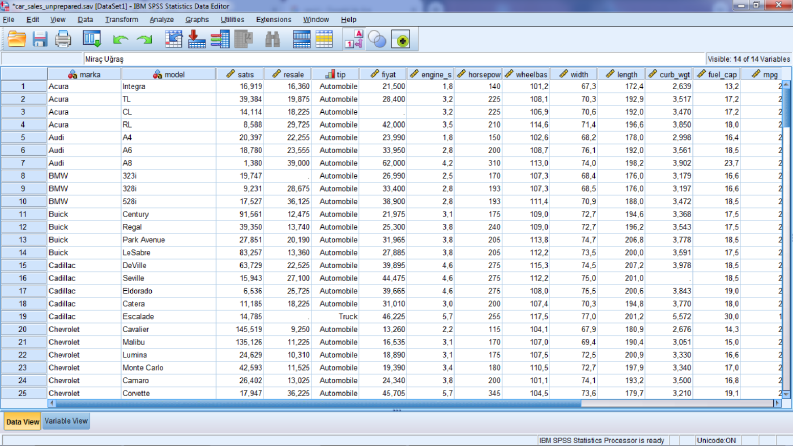Open the Graphs menu
The image size is (793, 446).
197,19
